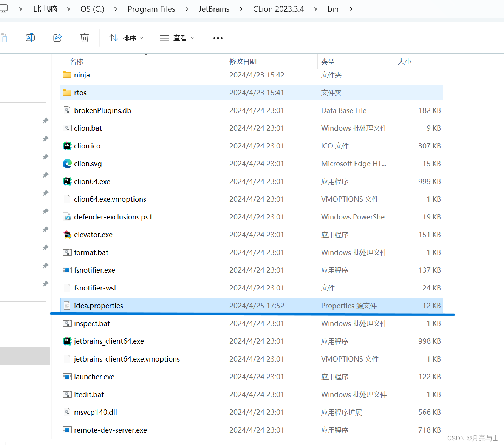This screenshot has width=504, height=445.
Task: Expand the chevron after 此电脑
Action: click(68, 9)
